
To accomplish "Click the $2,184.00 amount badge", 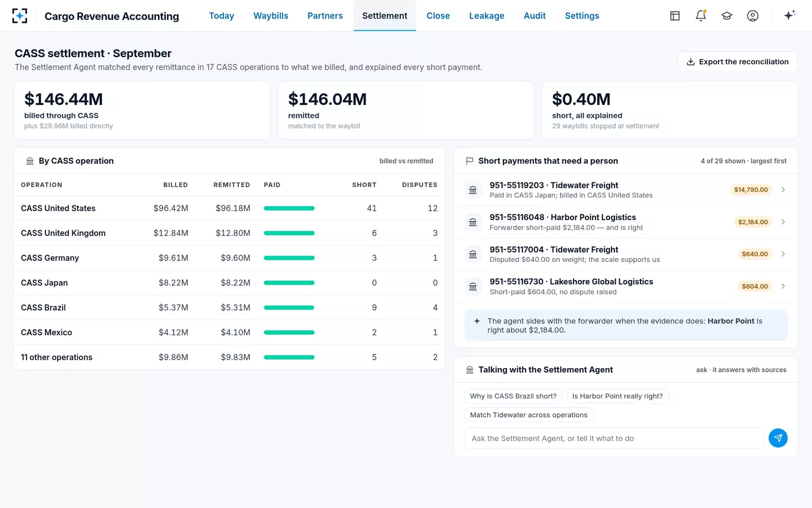I will pos(753,222).
